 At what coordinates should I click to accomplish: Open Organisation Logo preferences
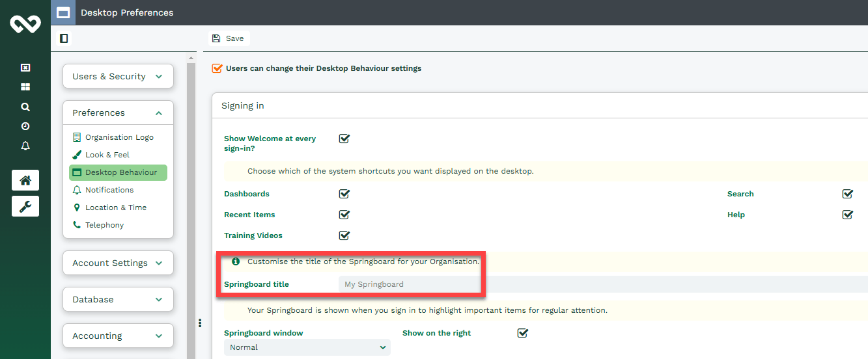click(113, 137)
